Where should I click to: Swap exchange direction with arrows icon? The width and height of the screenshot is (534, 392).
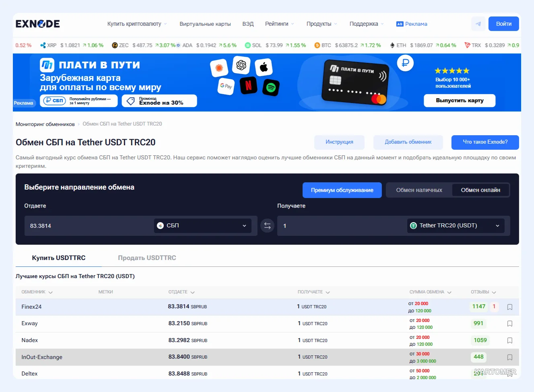coord(267,226)
